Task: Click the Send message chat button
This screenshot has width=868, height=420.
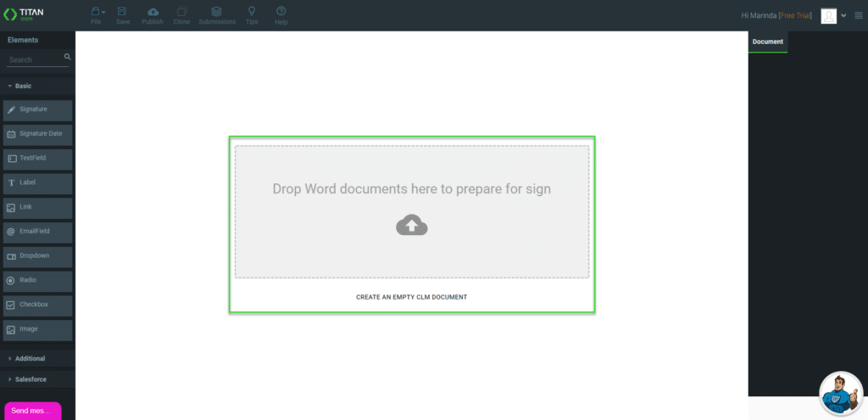Action: tap(33, 411)
